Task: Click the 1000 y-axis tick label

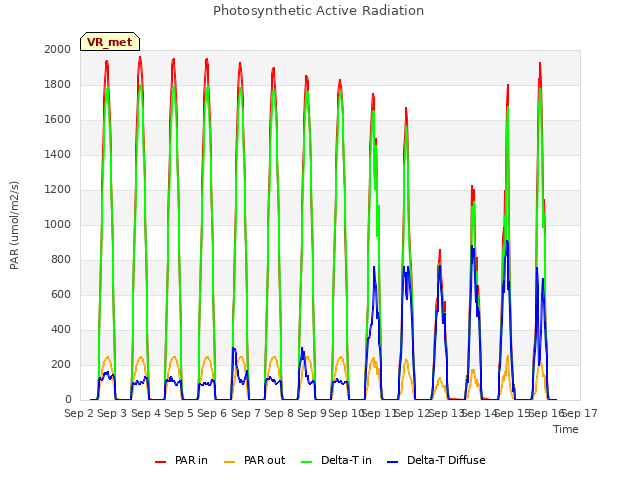Action: (58, 225)
